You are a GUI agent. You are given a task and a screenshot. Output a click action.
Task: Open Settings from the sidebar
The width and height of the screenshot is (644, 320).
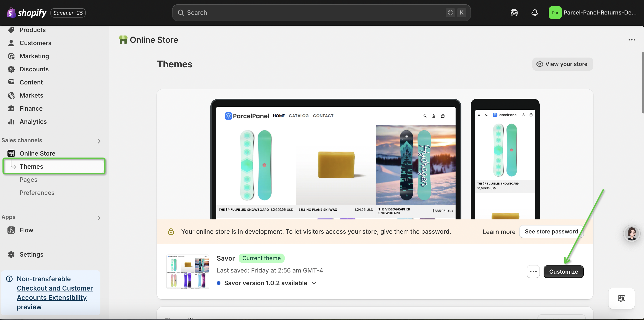click(31, 255)
